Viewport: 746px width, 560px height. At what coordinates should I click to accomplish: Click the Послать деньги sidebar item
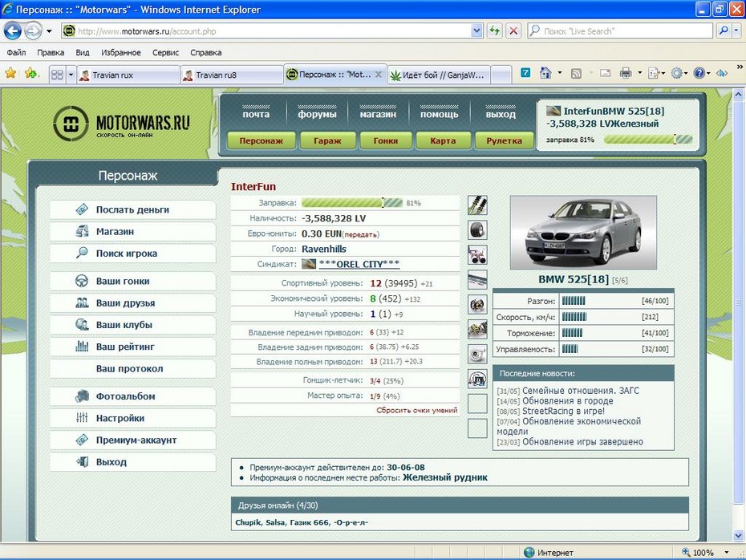click(x=132, y=210)
